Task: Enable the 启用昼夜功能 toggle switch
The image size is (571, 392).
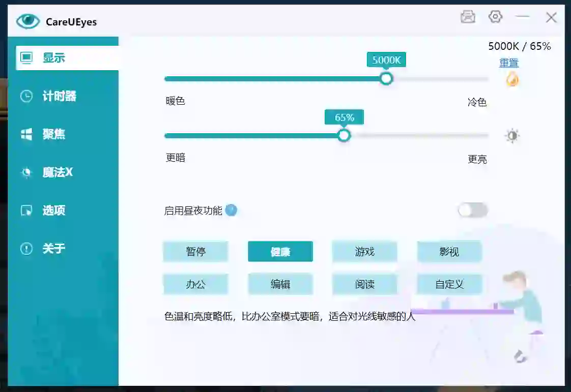Action: (x=473, y=210)
